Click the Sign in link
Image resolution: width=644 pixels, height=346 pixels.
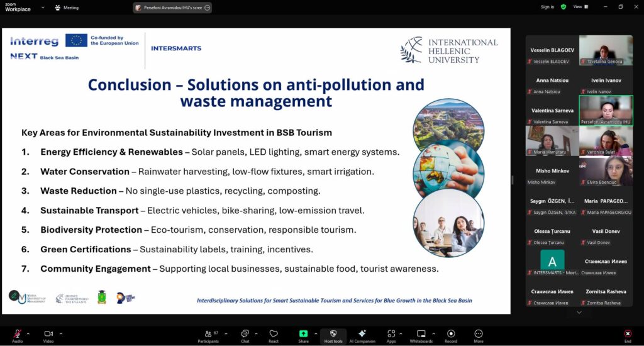pos(547,7)
